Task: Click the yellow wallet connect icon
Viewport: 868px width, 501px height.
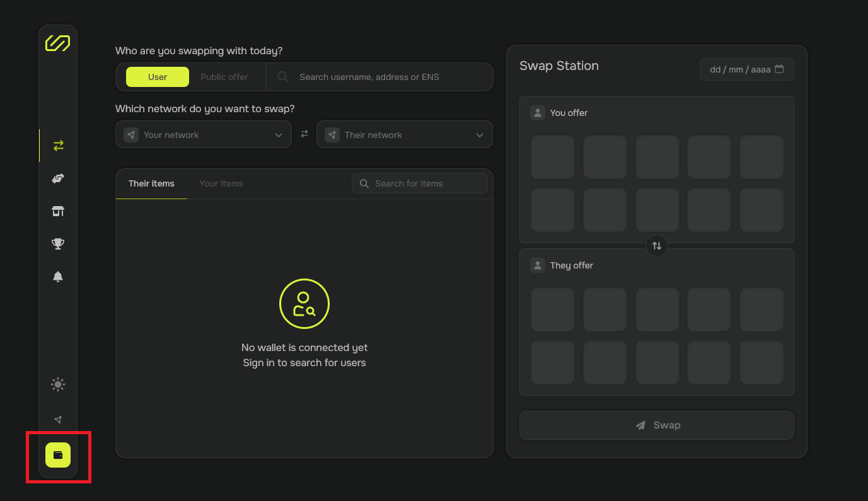Action: tap(58, 455)
